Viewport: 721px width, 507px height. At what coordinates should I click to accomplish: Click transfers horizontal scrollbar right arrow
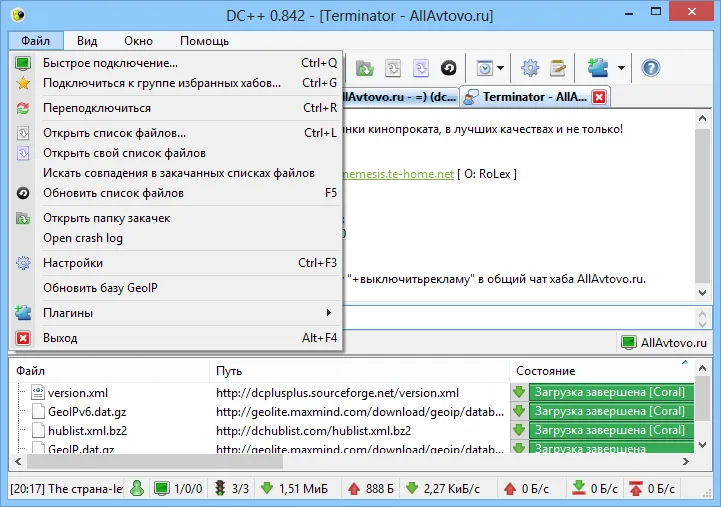686,461
